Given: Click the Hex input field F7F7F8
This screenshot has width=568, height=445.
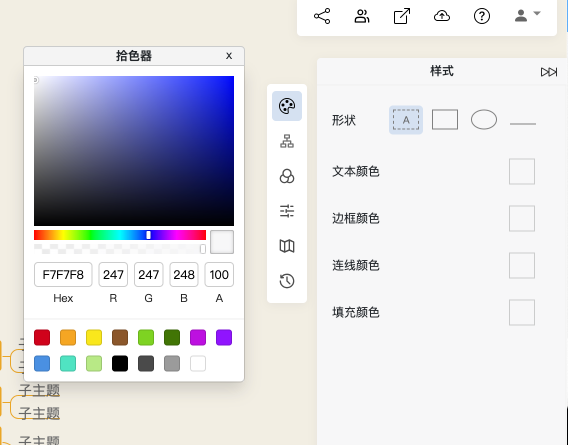Looking at the screenshot, I should tap(63, 275).
